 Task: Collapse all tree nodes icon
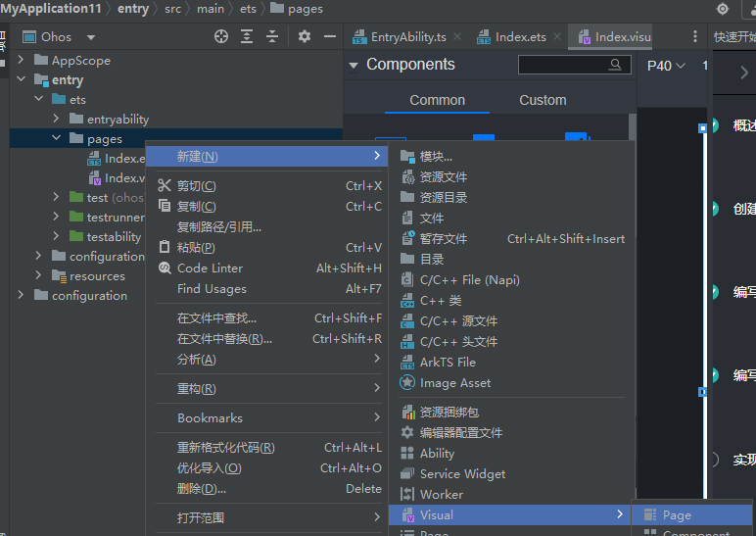[x=272, y=36]
